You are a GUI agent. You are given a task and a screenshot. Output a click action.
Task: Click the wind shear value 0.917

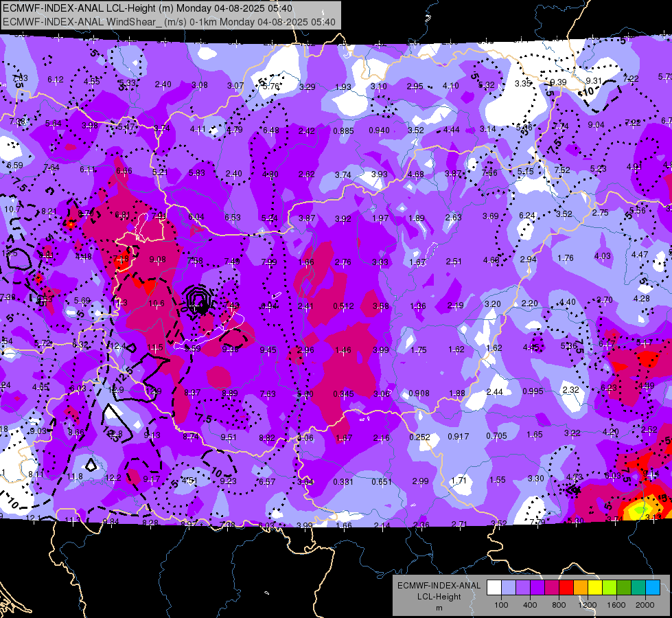(458, 436)
